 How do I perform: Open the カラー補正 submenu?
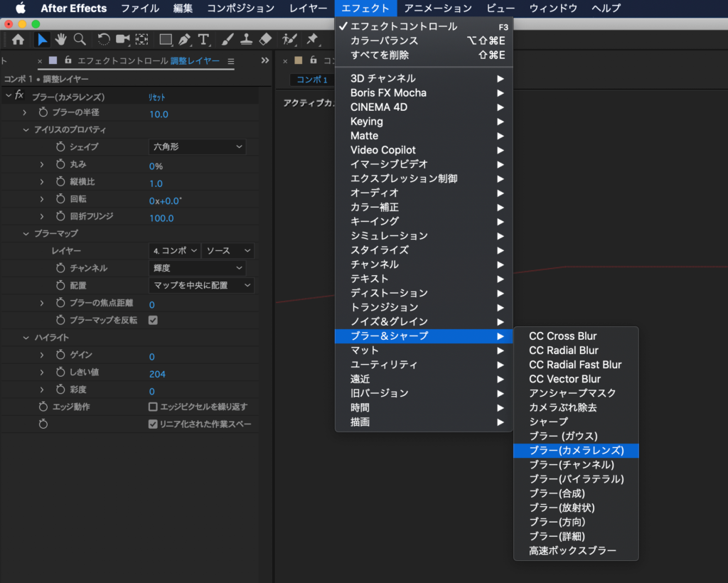(x=424, y=207)
